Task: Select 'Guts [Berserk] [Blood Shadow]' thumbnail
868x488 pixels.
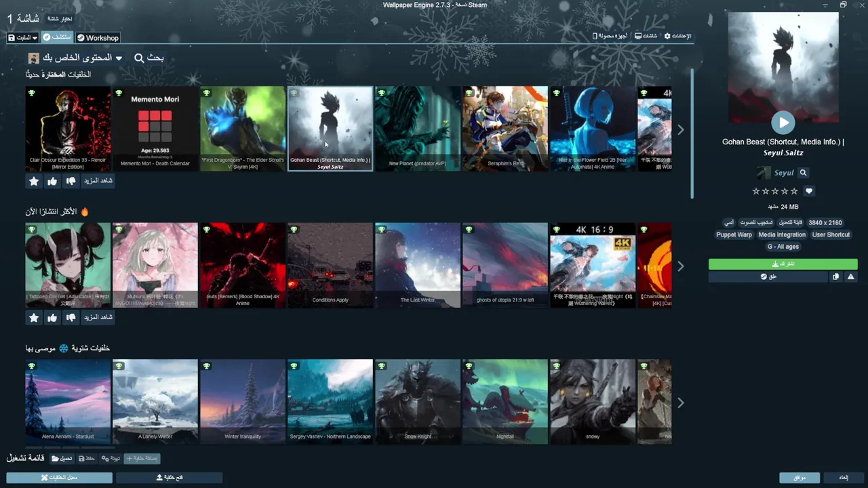Action: [x=243, y=266]
